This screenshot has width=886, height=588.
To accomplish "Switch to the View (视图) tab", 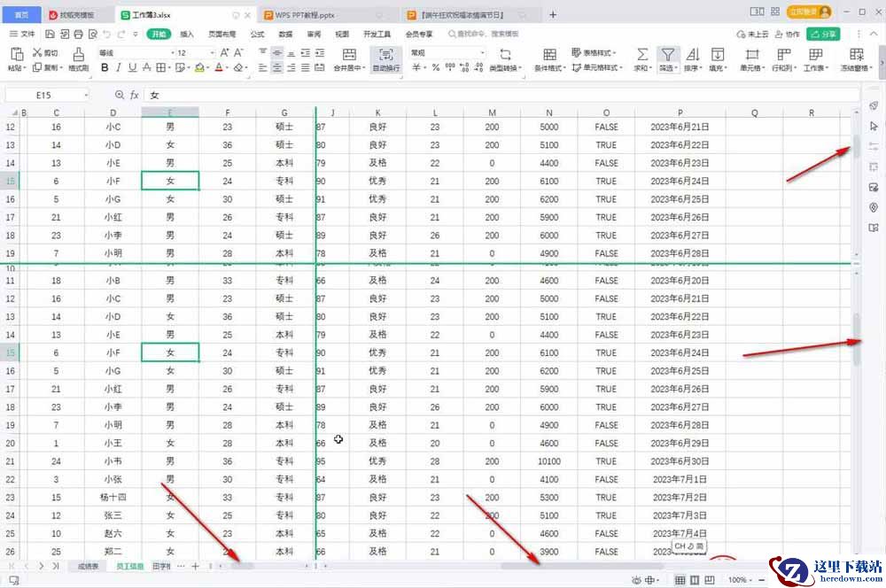I will click(x=342, y=35).
